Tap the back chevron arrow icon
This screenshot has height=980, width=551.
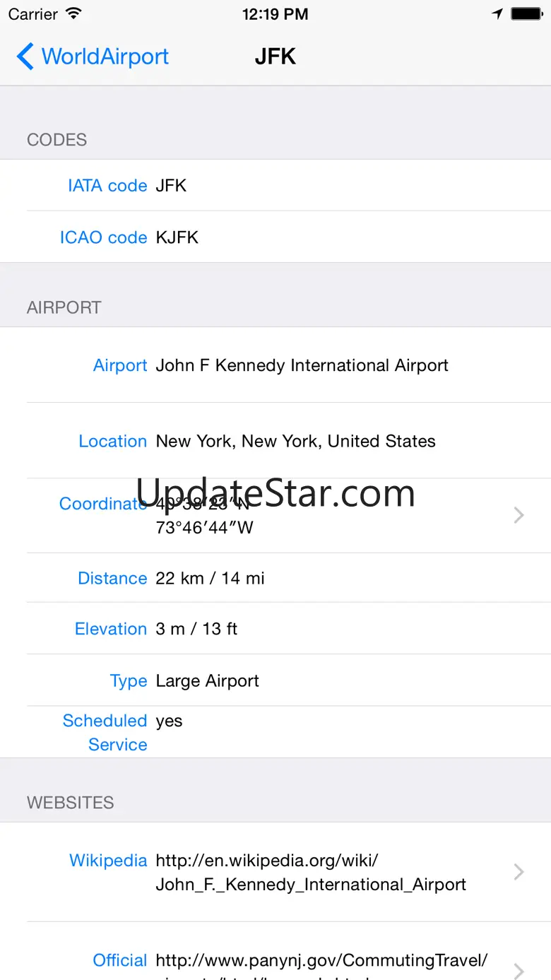click(x=25, y=57)
